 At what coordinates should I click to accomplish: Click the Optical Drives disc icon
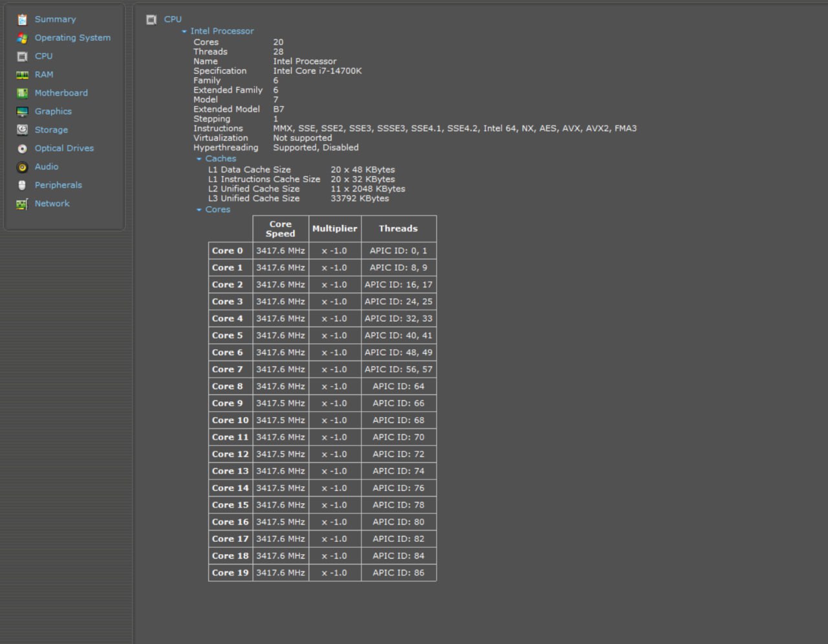[x=23, y=148]
